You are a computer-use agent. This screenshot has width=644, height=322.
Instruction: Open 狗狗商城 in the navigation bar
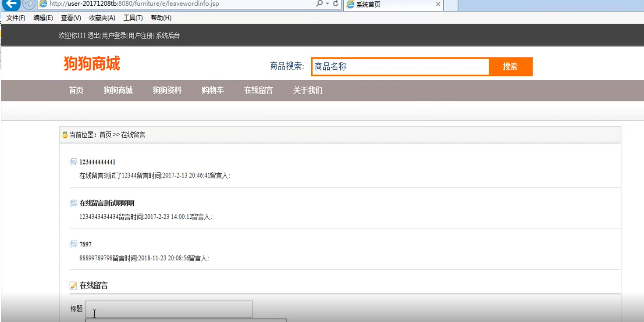tap(118, 90)
